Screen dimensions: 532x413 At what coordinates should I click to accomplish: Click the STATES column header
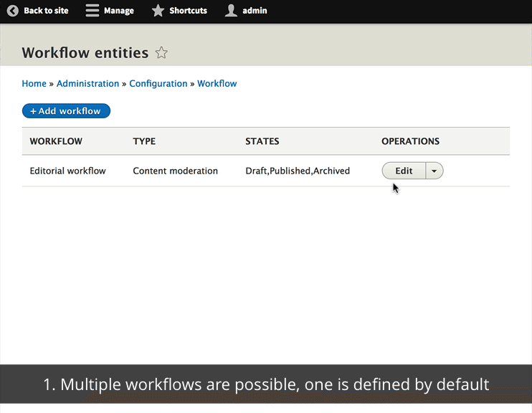[x=262, y=141]
